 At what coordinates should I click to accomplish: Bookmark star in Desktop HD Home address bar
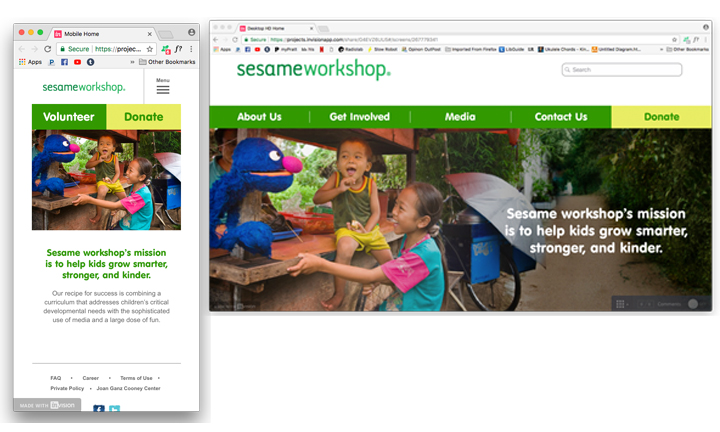[x=674, y=40]
